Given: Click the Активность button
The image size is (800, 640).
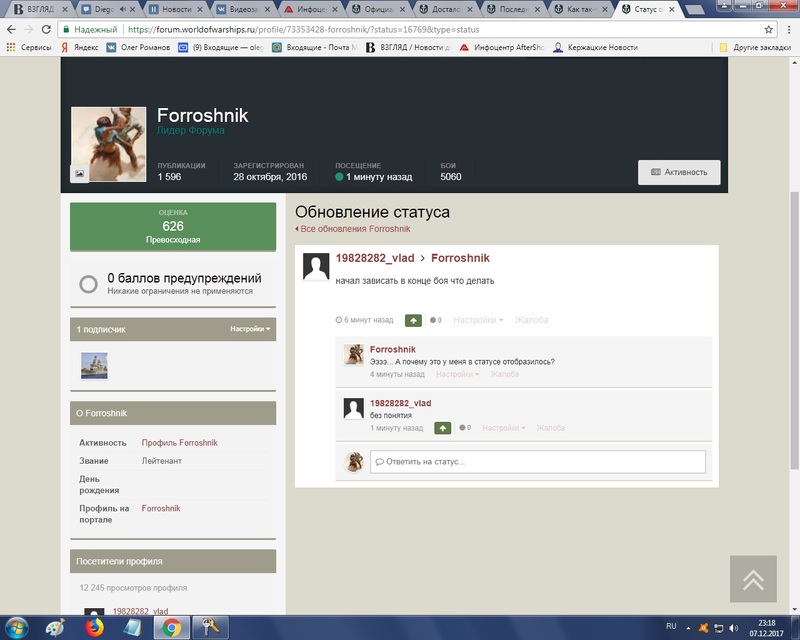Looking at the screenshot, I should [x=679, y=173].
